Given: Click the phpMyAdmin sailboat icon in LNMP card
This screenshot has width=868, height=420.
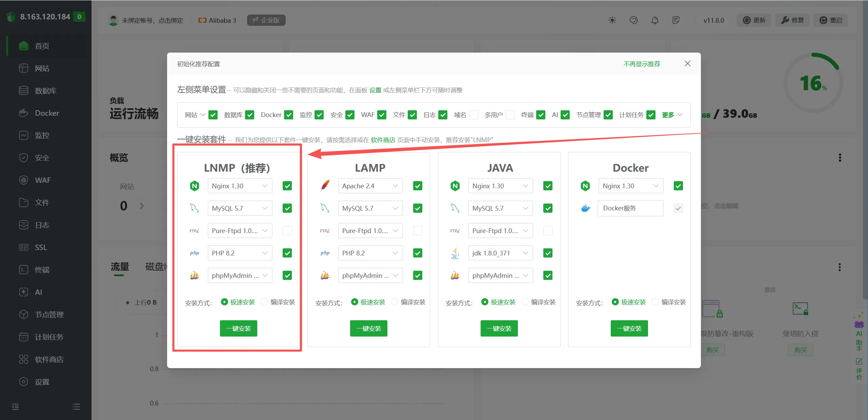Looking at the screenshot, I should [195, 275].
